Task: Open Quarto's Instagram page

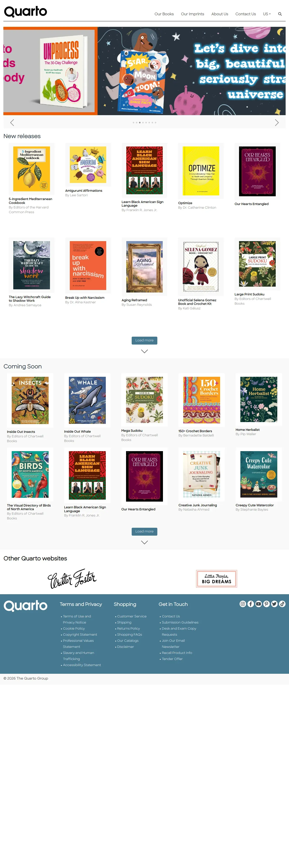Action: click(x=243, y=604)
